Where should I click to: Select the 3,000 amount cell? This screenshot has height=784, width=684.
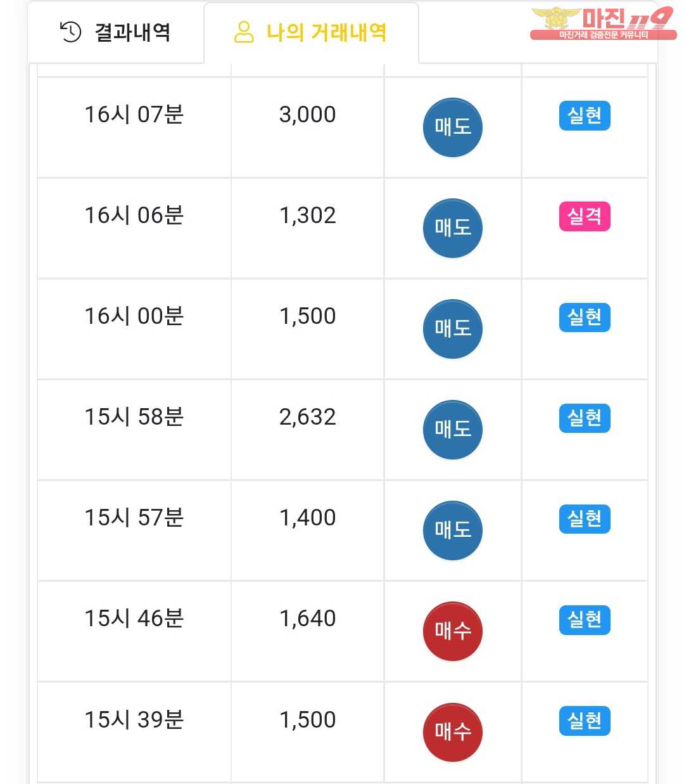coord(307,115)
